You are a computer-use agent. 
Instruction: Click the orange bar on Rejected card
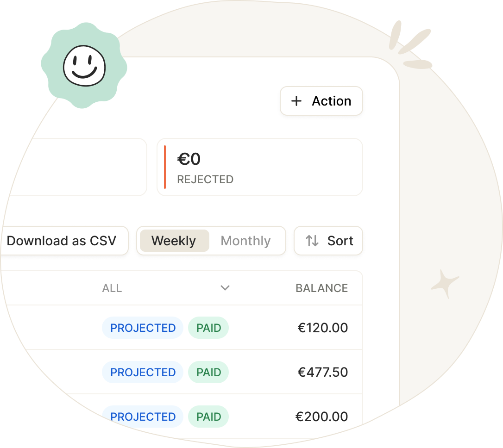click(x=165, y=167)
